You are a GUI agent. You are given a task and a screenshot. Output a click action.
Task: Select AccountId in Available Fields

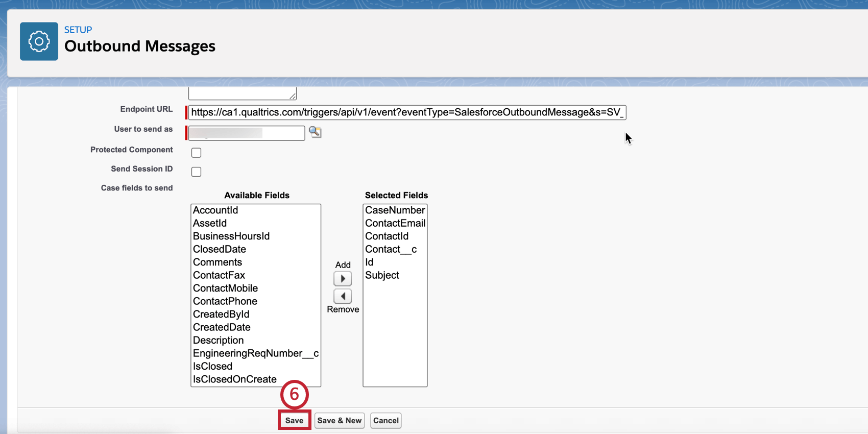(x=256, y=210)
